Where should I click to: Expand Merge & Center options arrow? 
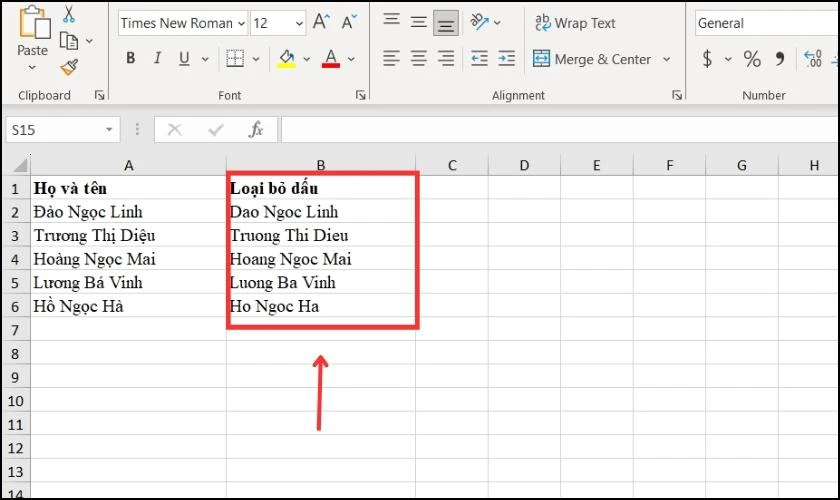pos(666,59)
